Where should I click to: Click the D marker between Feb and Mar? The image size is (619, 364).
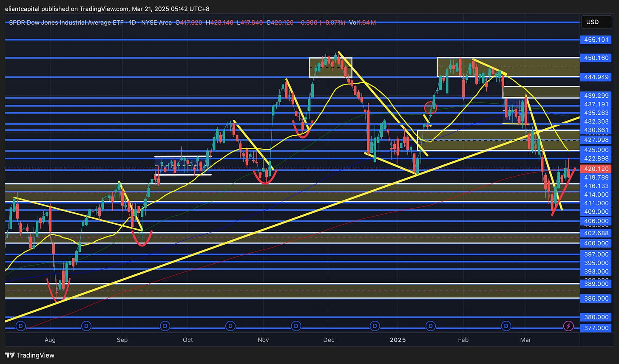point(506,326)
